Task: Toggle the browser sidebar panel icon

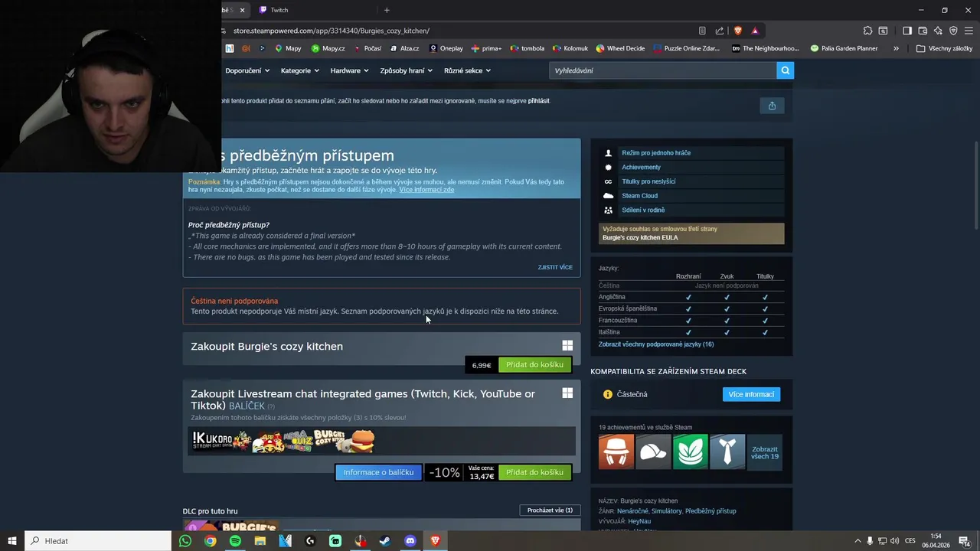Action: coord(907,31)
